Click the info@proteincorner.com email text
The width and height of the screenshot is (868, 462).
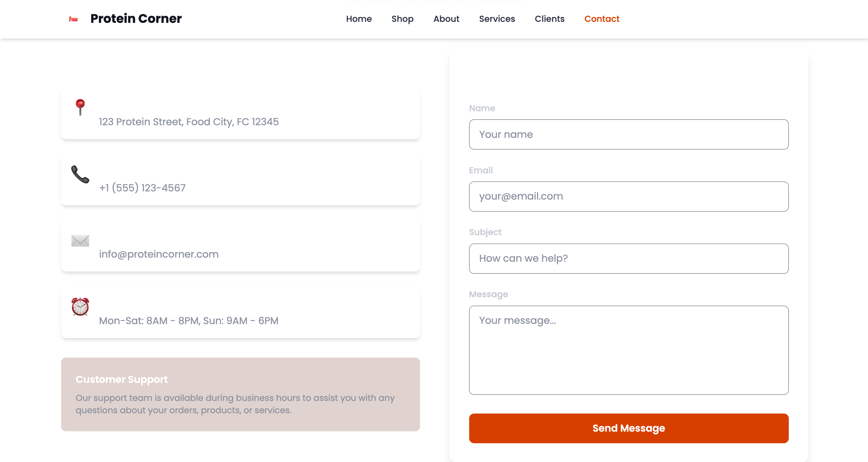[159, 254]
